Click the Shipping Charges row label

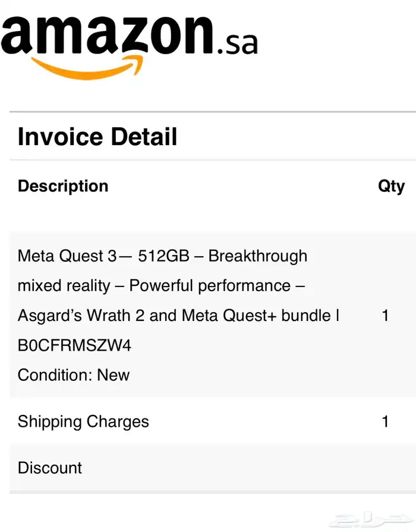click(83, 422)
